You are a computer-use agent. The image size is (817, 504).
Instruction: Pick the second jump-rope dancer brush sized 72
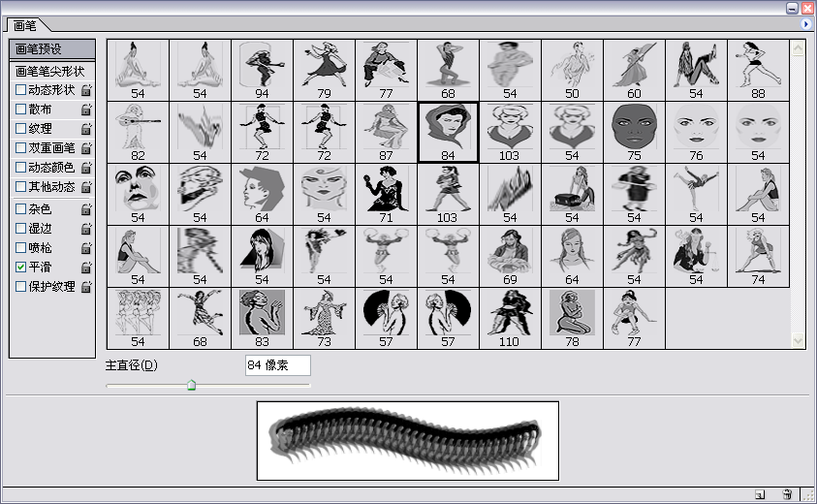click(x=324, y=133)
